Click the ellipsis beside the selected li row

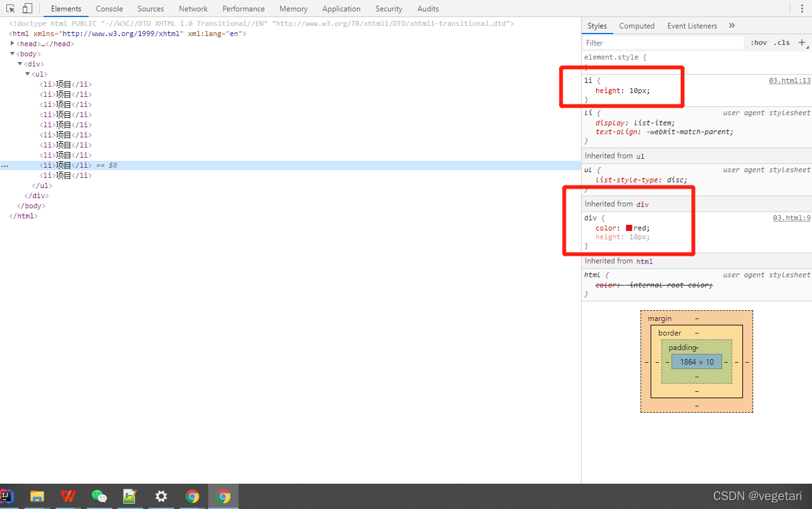[4, 166]
